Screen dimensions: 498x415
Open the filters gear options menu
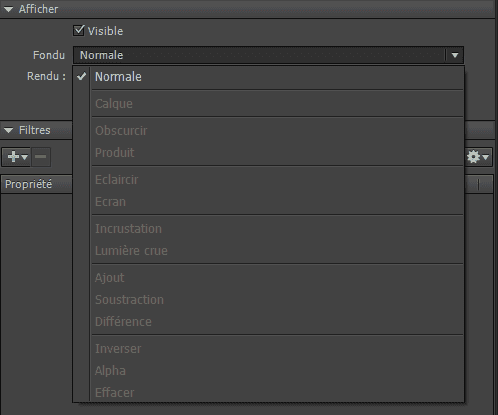[478, 157]
